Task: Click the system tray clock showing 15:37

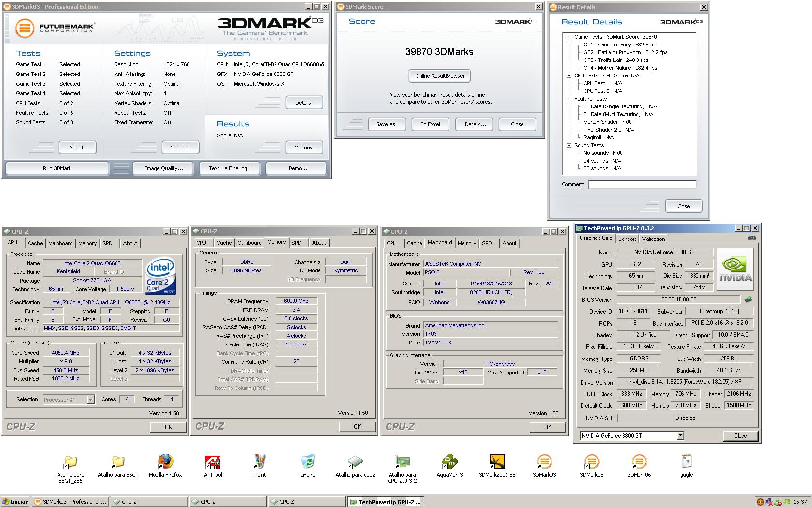Action: click(799, 502)
